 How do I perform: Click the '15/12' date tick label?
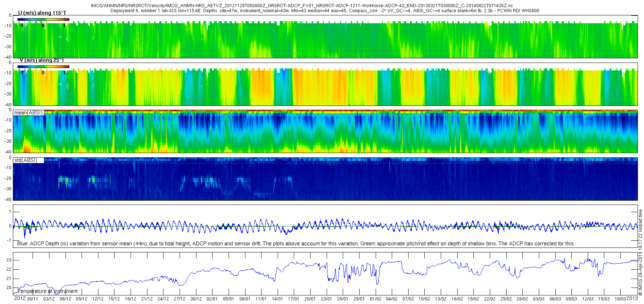[x=114, y=299]
